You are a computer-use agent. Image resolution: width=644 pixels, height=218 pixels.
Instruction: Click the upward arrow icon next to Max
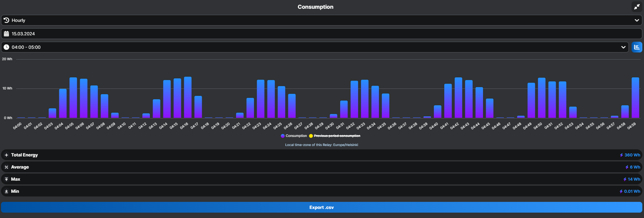6,179
